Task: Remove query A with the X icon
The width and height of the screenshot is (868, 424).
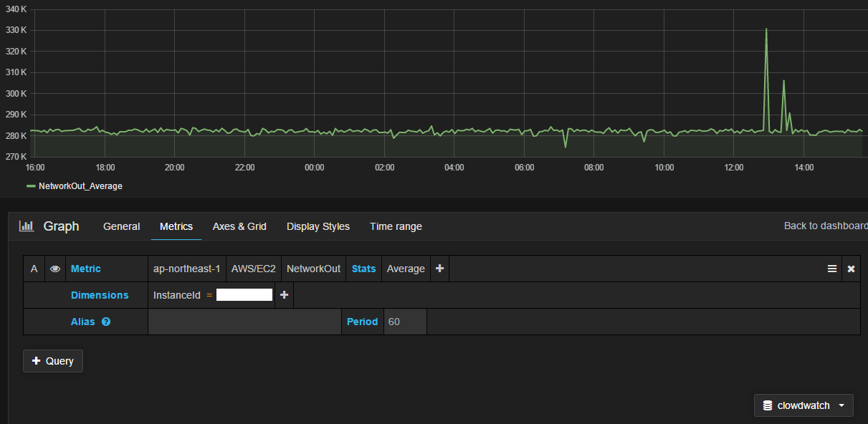Action: (x=852, y=269)
